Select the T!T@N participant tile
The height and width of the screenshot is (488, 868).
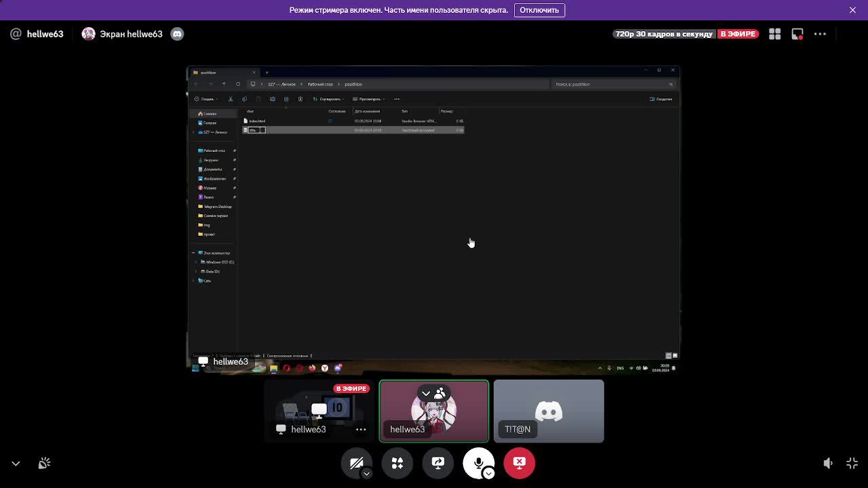click(x=549, y=411)
